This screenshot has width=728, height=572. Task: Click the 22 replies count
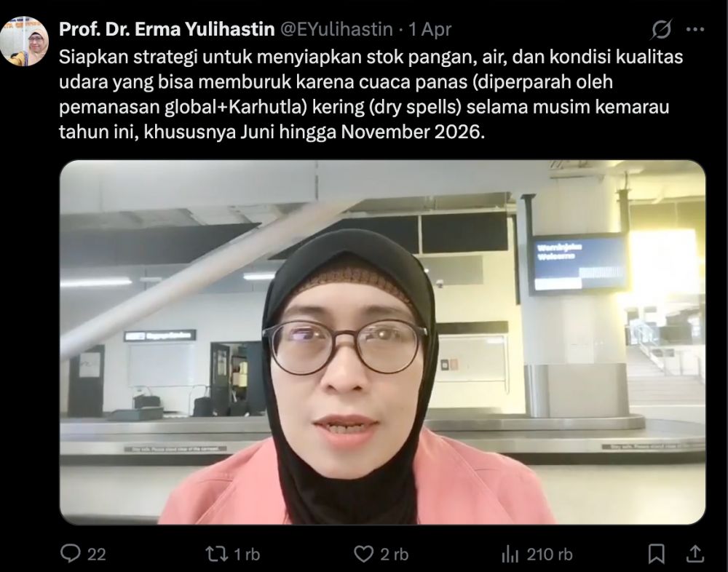click(97, 555)
